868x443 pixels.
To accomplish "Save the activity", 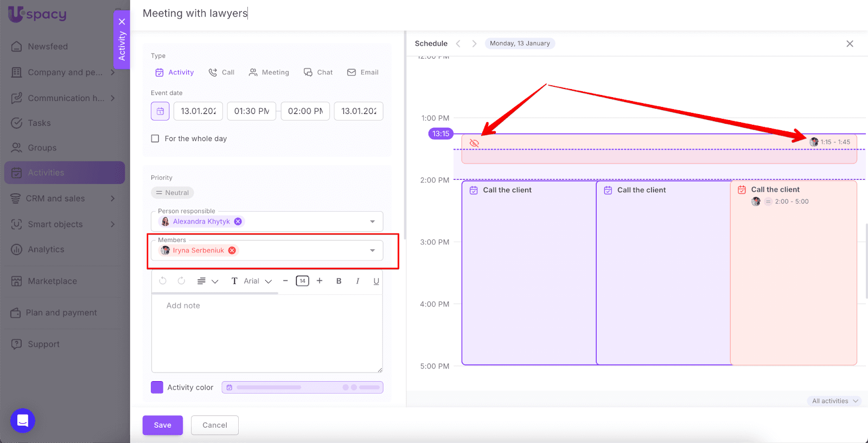I will [162, 425].
